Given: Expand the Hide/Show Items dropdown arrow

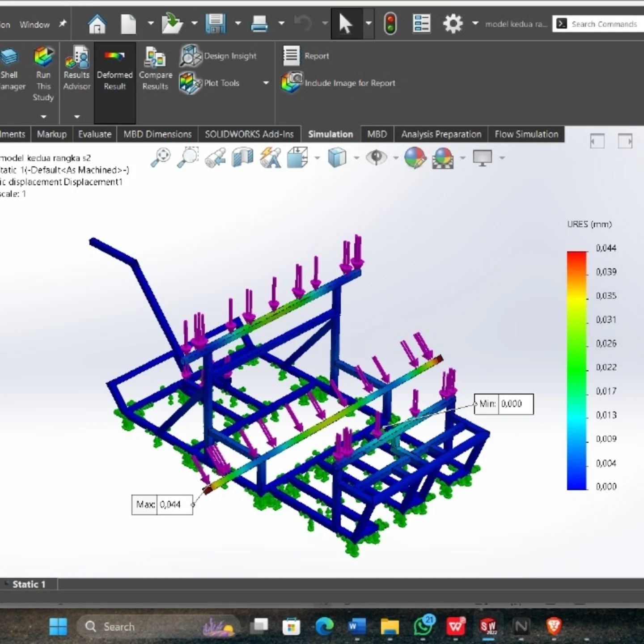Looking at the screenshot, I should point(395,157).
